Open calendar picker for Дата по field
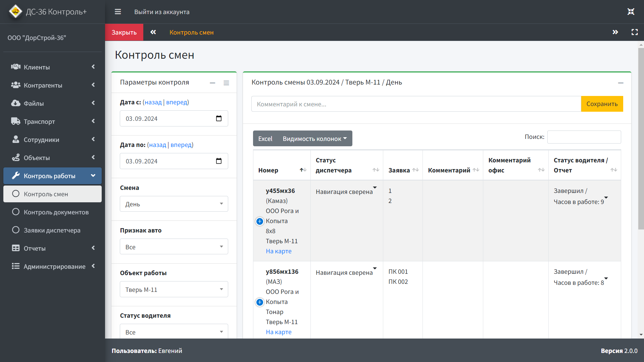Screen dimensions: 644x362 click(x=219, y=161)
